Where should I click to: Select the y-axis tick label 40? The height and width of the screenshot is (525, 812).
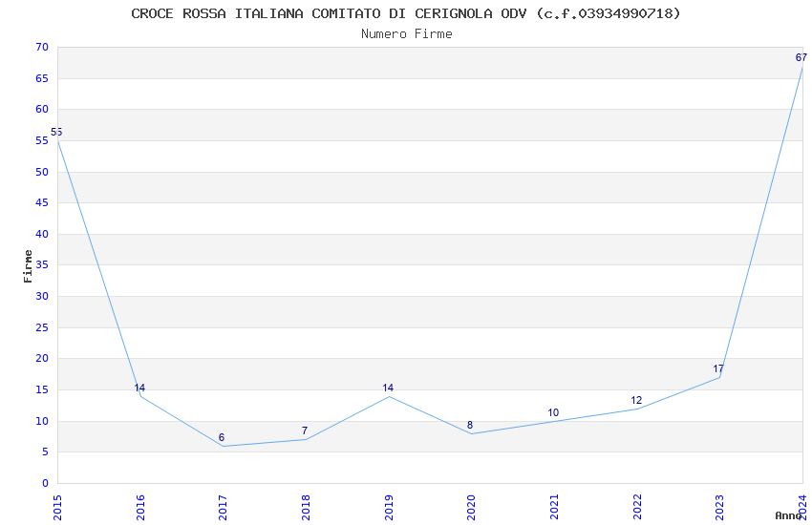pos(42,234)
